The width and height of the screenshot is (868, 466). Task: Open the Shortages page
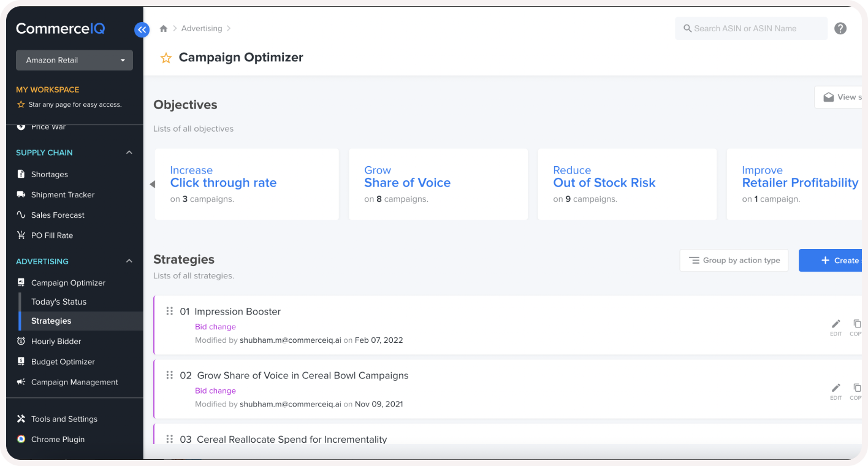tap(50, 174)
